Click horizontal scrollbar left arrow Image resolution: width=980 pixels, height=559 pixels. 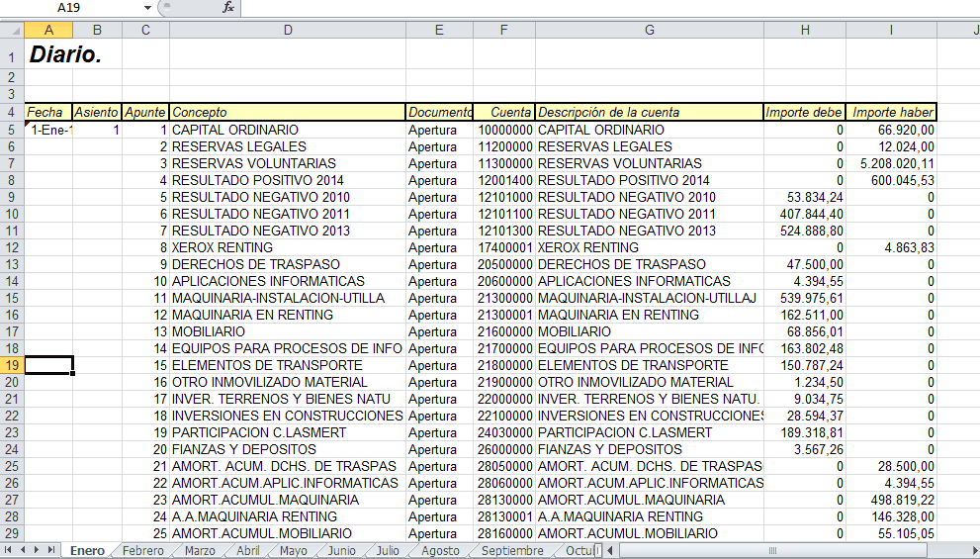click(610, 550)
